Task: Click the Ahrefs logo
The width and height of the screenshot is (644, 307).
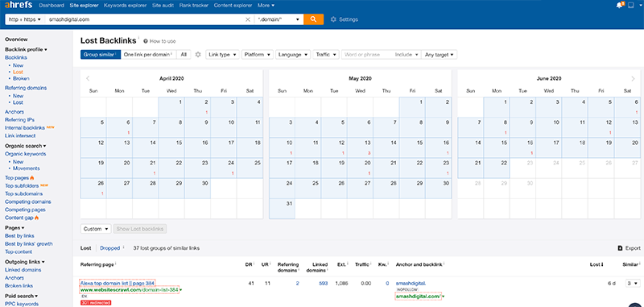Action: click(x=19, y=6)
